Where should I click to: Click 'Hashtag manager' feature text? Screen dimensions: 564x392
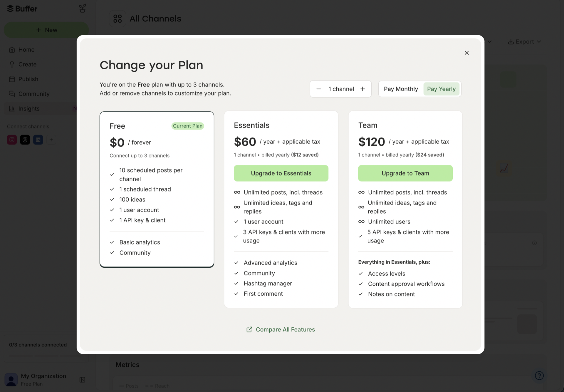(x=268, y=284)
